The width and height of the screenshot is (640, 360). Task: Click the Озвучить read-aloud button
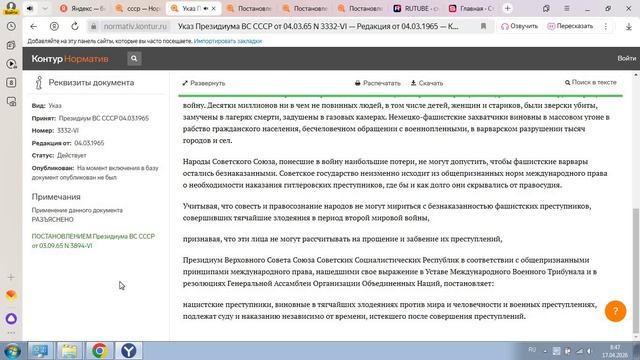pyautogui.click(x=519, y=26)
